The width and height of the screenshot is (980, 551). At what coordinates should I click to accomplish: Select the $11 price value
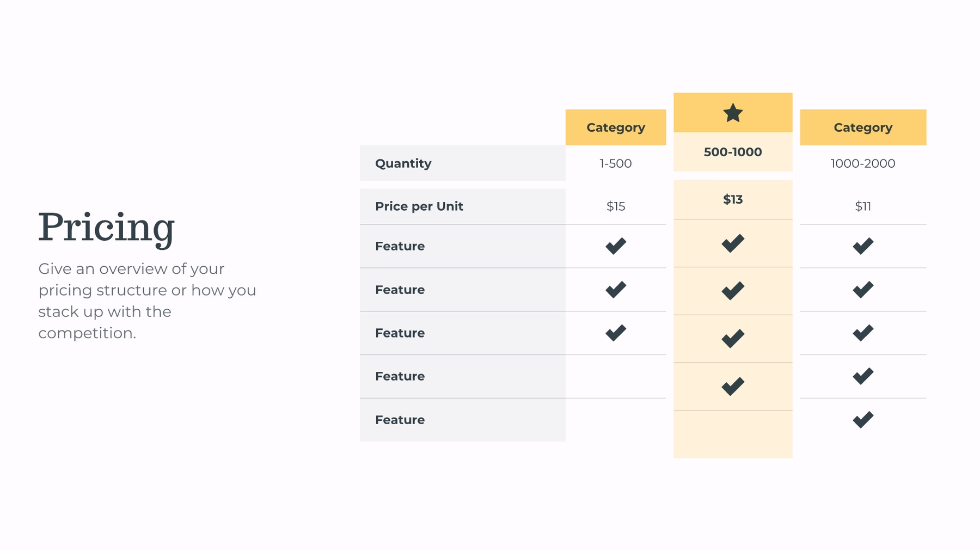click(x=863, y=206)
